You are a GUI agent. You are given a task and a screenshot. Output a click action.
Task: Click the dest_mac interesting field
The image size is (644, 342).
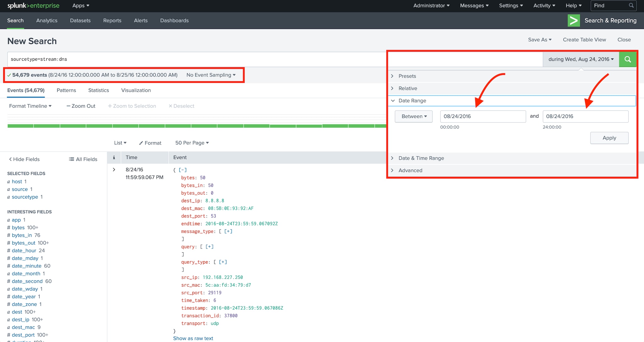(23, 327)
